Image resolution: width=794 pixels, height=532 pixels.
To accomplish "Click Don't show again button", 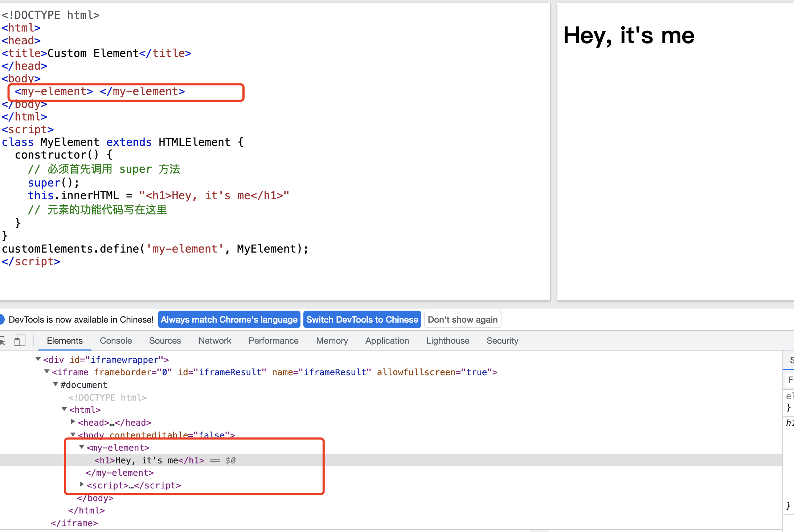I will 463,320.
